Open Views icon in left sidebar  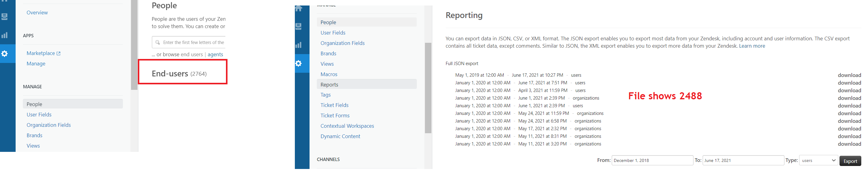tap(5, 16)
